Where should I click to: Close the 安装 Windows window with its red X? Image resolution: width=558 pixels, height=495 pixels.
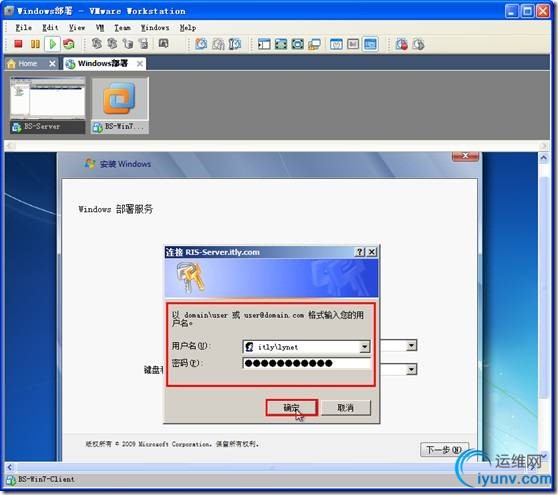pos(465,156)
